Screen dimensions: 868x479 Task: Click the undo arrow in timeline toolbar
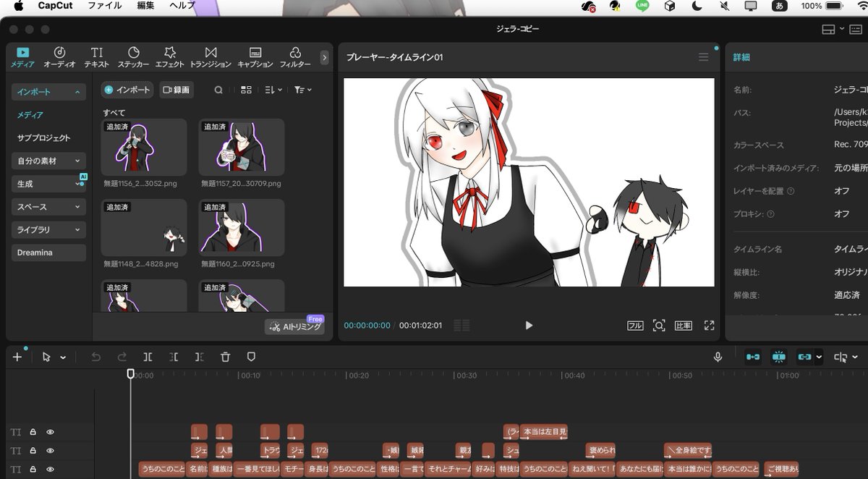click(x=96, y=357)
